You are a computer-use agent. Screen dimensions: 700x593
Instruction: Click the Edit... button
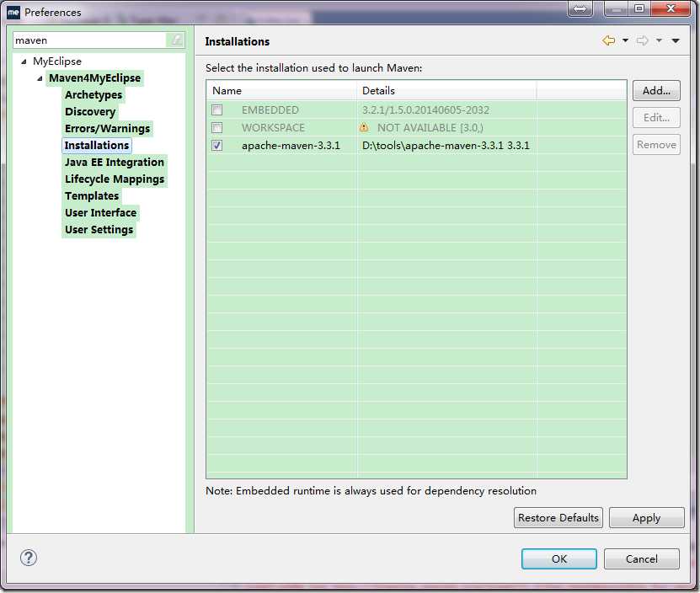656,118
